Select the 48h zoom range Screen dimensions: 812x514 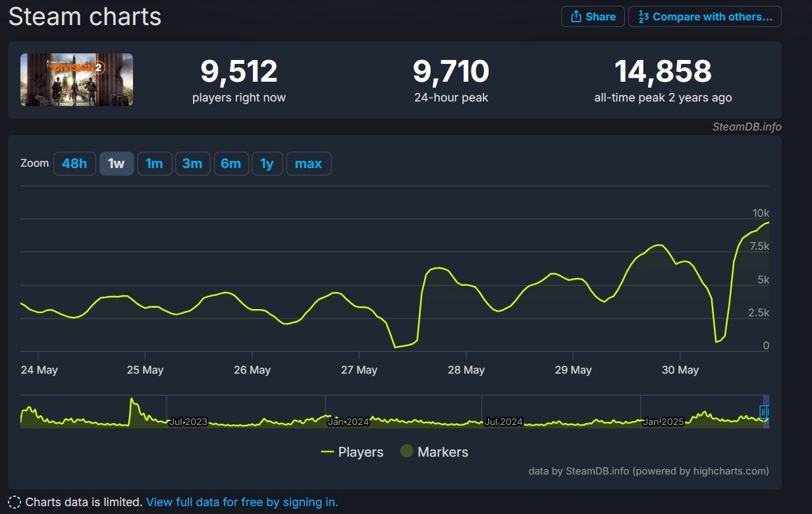click(x=74, y=163)
